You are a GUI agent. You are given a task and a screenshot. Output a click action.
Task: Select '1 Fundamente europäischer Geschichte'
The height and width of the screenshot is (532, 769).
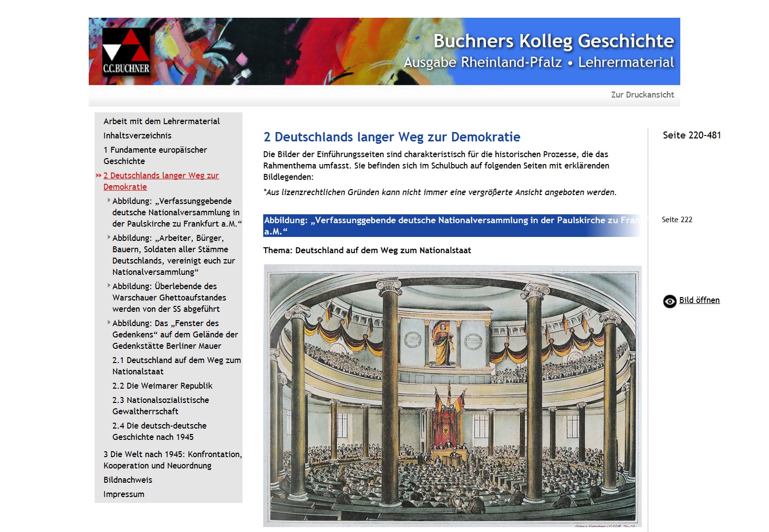point(155,155)
